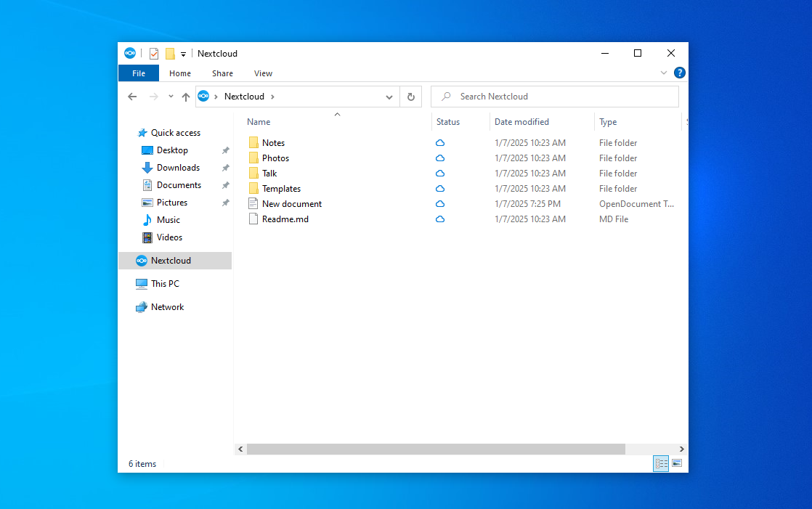Viewport: 812px width, 509px height.
Task: Open the File tab
Action: tap(139, 73)
